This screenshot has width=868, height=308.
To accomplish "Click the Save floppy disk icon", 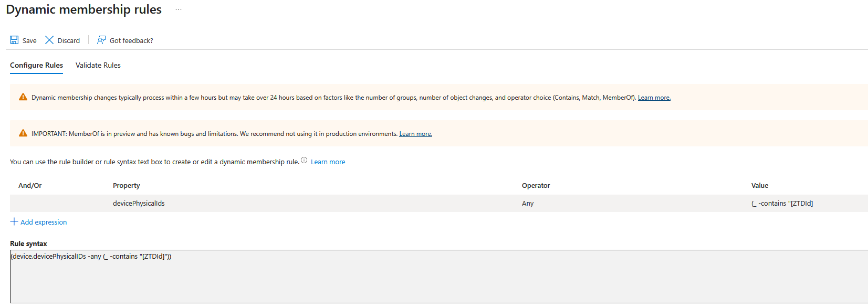I will tap(14, 40).
